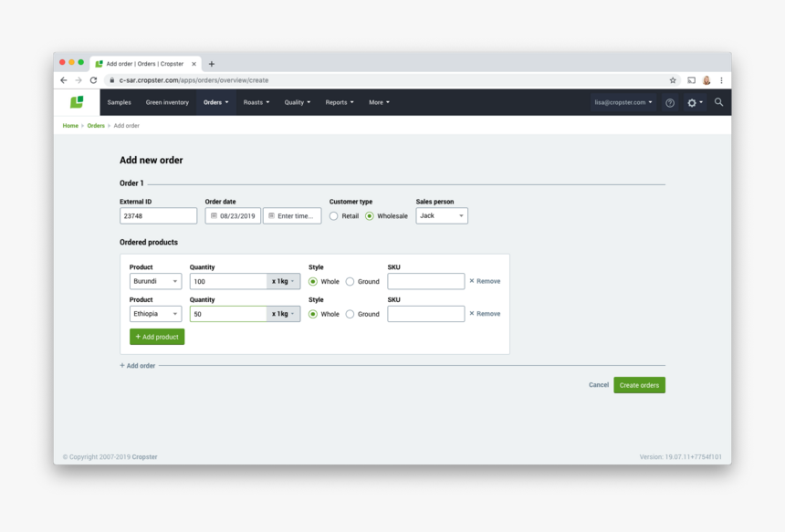This screenshot has height=532, width=785.
Task: Choose Ground style for Ethiopia
Action: tap(350, 314)
